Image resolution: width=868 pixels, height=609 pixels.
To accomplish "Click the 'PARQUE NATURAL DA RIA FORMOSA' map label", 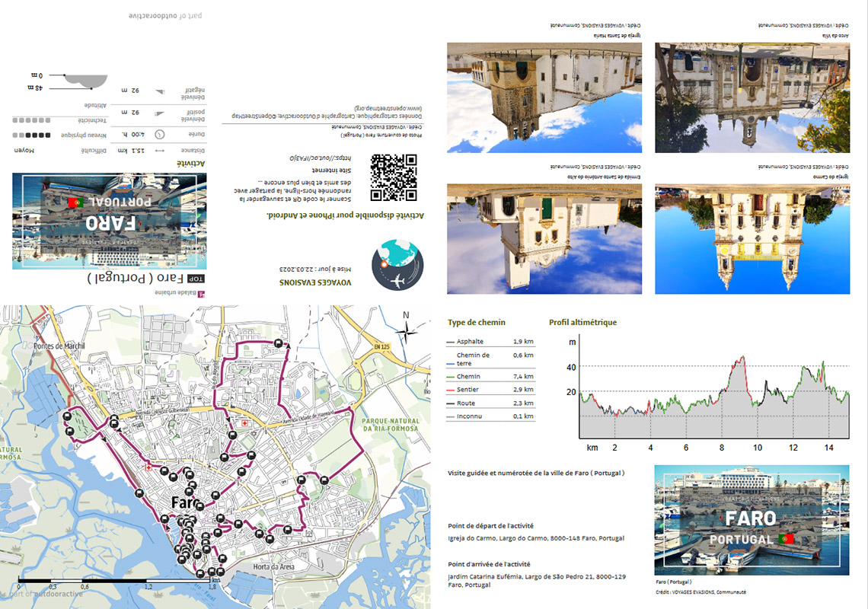I will tap(391, 425).
